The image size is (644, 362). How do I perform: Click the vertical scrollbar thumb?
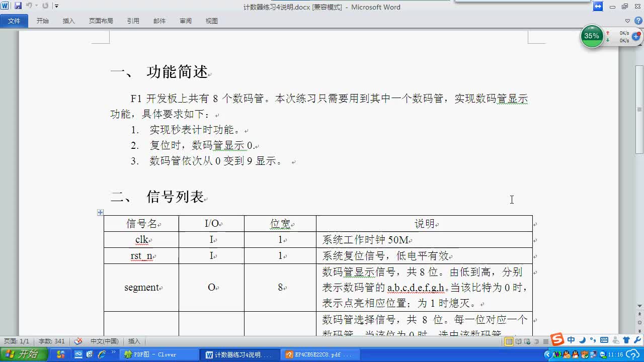pyautogui.click(x=639, y=109)
